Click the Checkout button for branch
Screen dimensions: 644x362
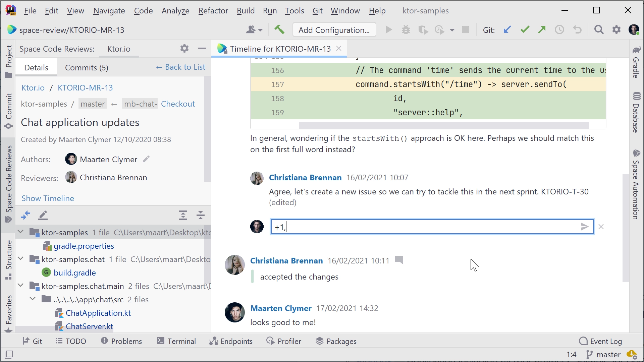point(178,104)
